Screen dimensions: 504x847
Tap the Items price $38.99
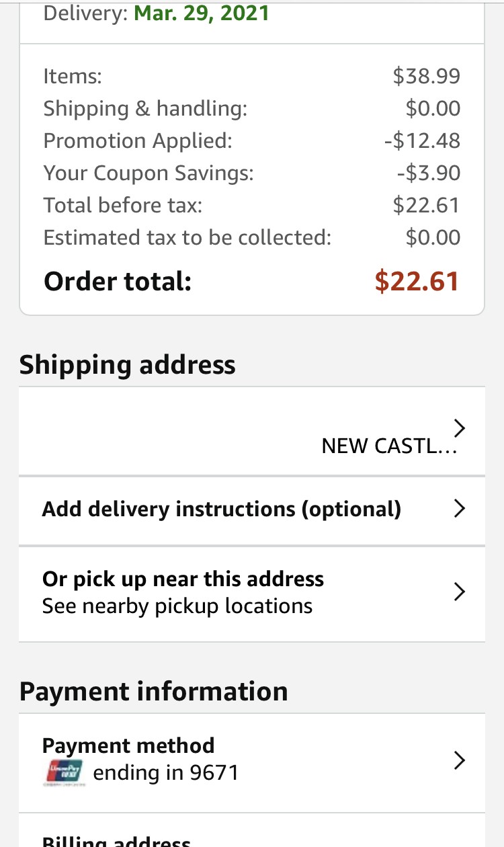pyautogui.click(x=427, y=76)
